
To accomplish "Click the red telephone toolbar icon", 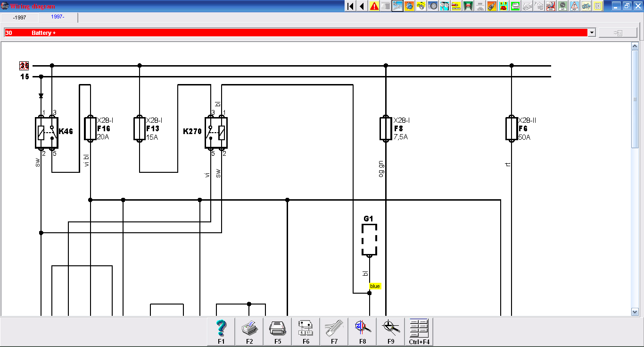I will pyautogui.click(x=504, y=6).
